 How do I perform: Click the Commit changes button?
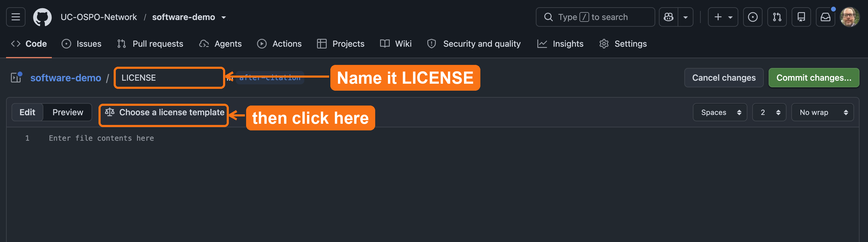tap(814, 78)
